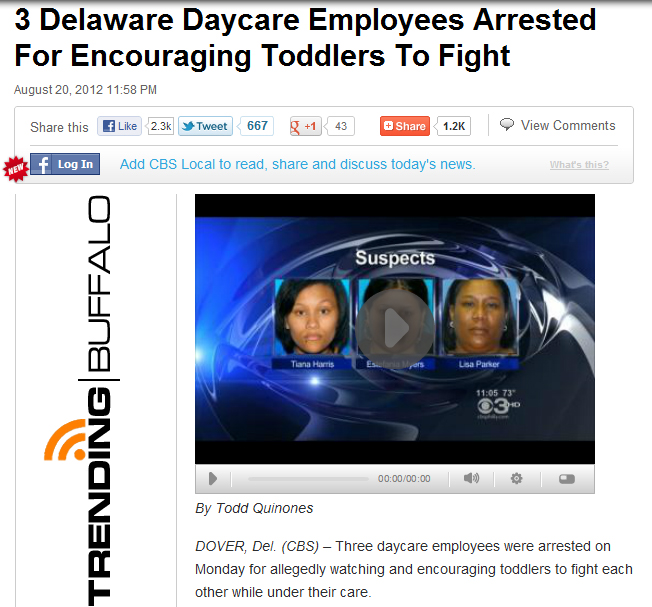Open View Comments link

568,125
